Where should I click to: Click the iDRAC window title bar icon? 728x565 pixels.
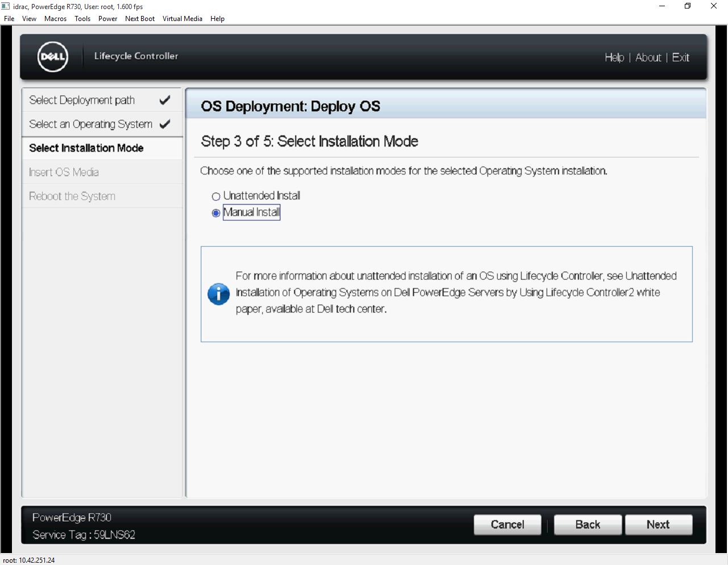(6, 6)
